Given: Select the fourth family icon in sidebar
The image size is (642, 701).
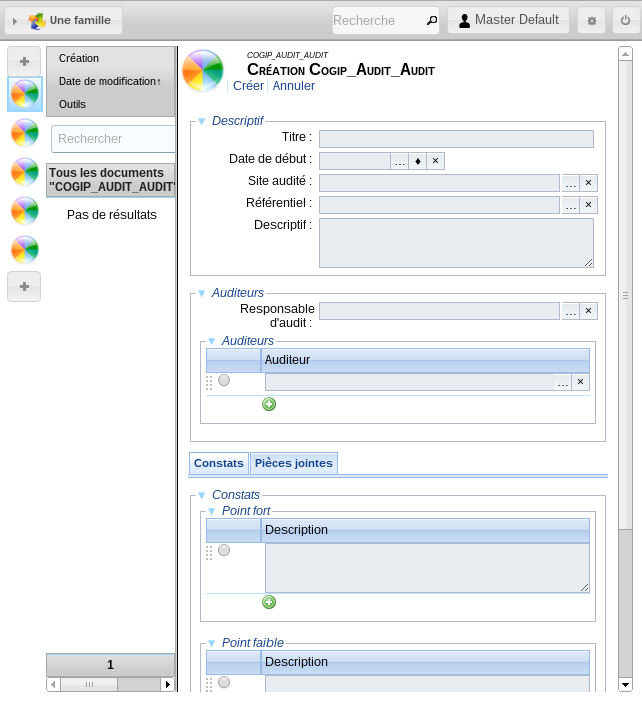Looking at the screenshot, I should [x=25, y=211].
